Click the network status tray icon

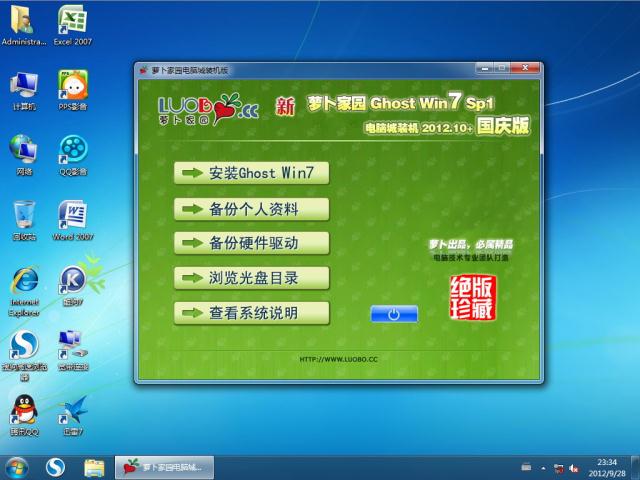click(x=558, y=468)
